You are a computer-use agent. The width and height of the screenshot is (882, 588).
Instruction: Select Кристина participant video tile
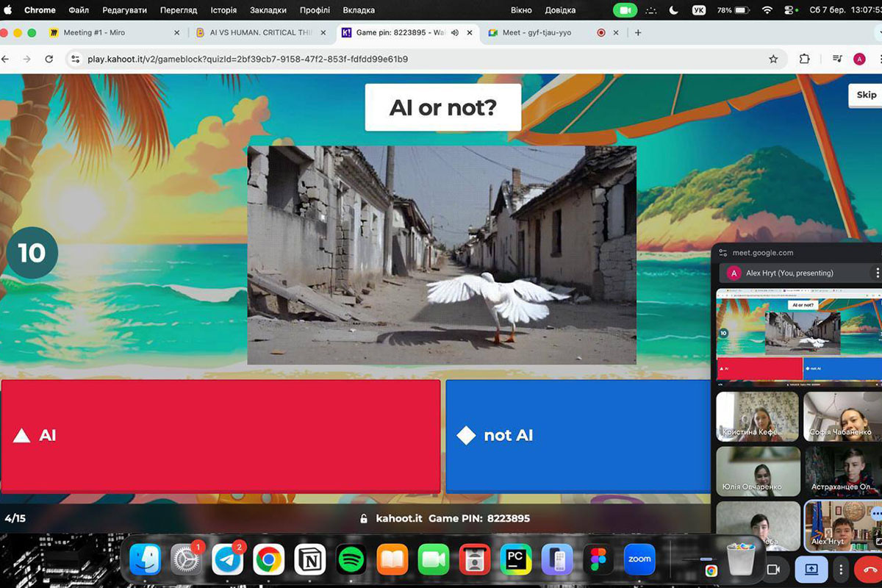pyautogui.click(x=758, y=416)
